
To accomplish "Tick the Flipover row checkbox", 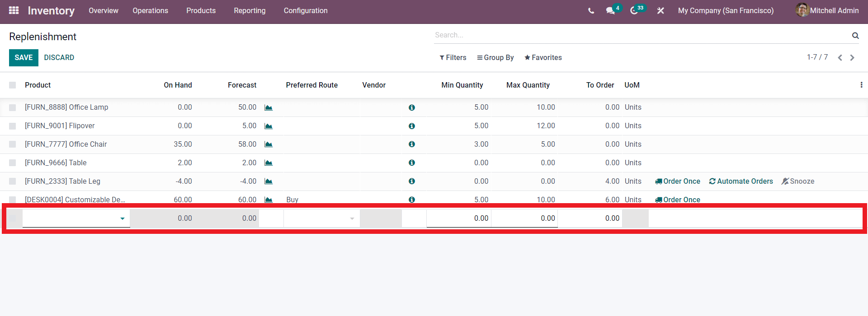I will (x=12, y=126).
